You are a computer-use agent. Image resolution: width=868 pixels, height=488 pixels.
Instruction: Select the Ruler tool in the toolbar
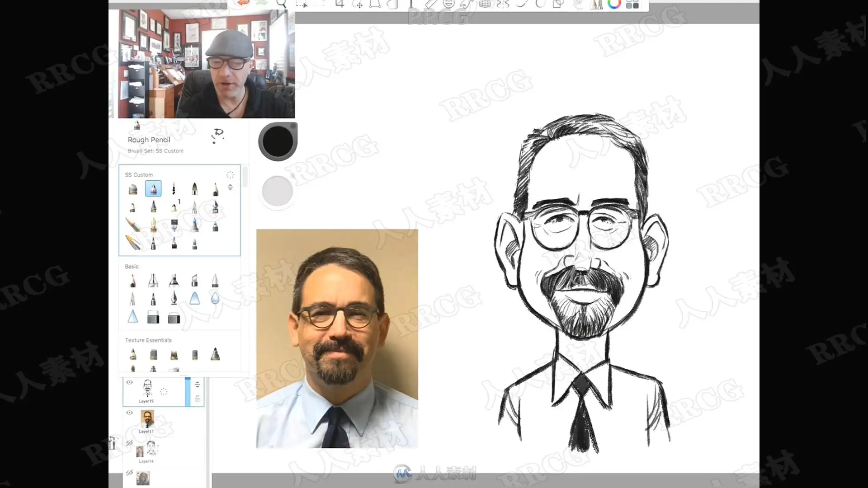tap(430, 4)
